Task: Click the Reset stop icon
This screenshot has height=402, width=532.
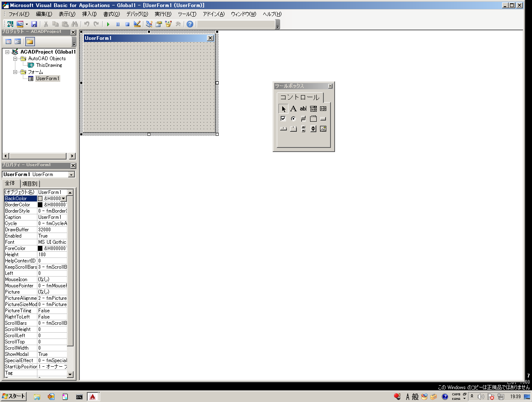Action: [127, 24]
